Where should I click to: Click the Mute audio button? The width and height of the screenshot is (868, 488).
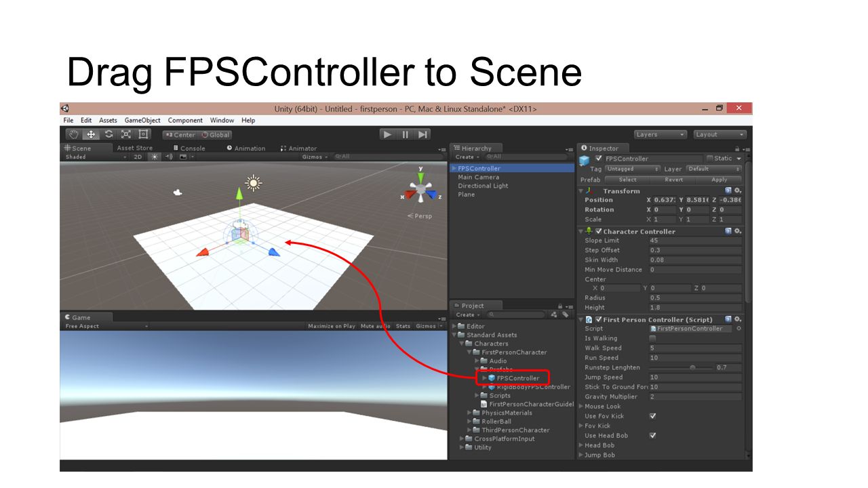pyautogui.click(x=375, y=326)
